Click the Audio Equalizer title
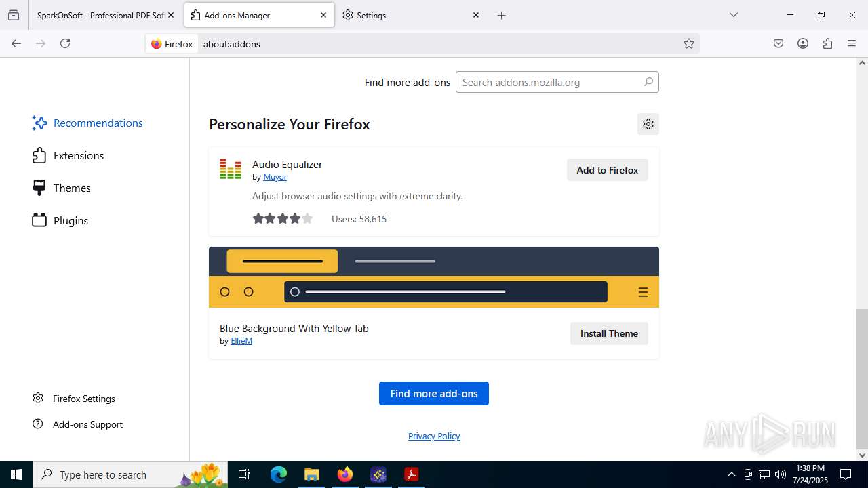 pos(287,164)
